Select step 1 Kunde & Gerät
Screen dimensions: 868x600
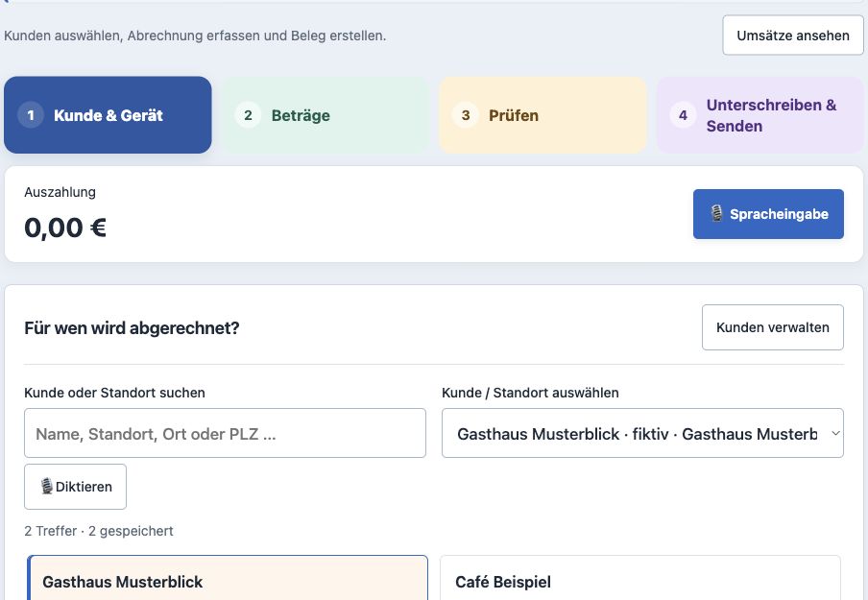[108, 115]
